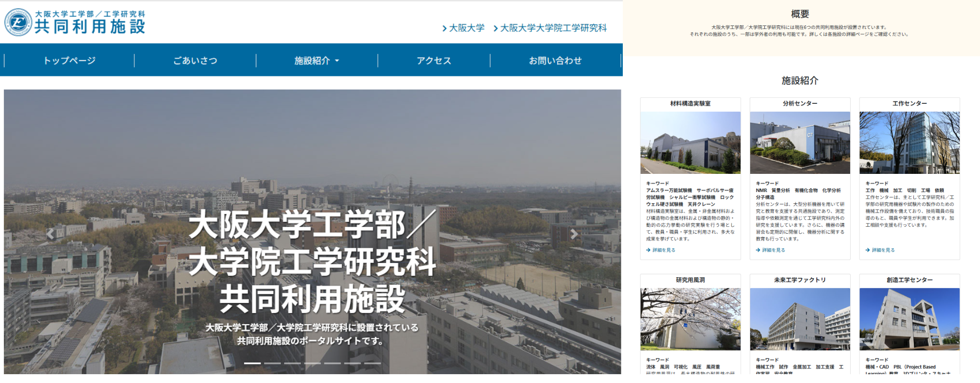This screenshot has width=980, height=383.
Task: Click 詳細を見る under 材料構造実験室
Action: point(661,250)
